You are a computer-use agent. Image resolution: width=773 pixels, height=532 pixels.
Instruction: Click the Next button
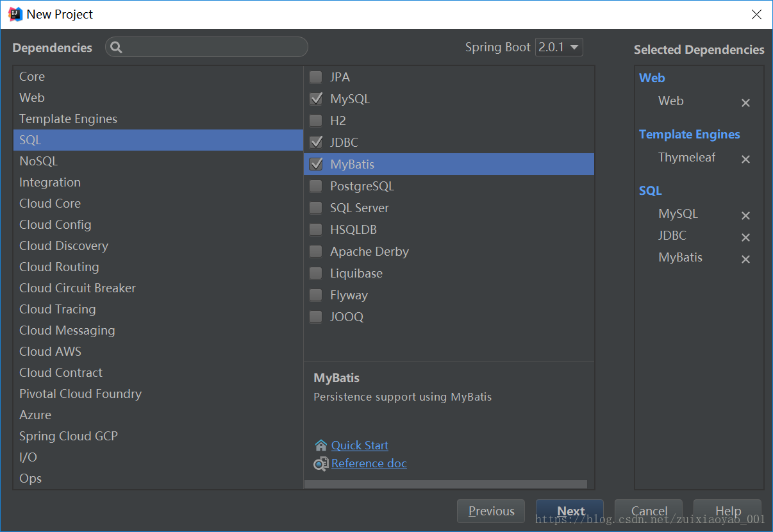coord(570,511)
